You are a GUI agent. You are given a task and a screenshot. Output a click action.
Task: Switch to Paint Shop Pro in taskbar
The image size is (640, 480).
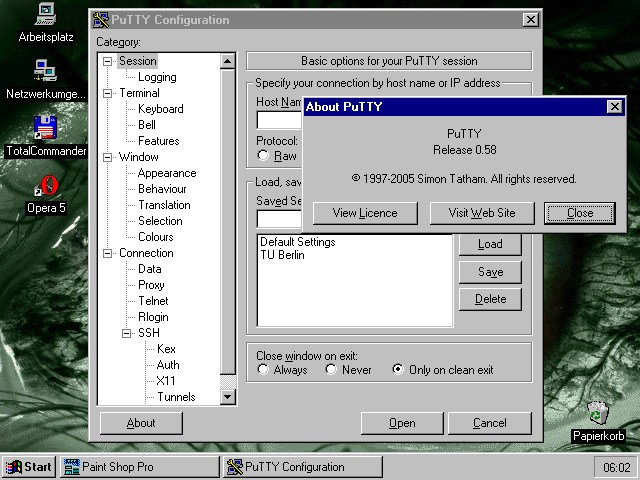click(140, 467)
